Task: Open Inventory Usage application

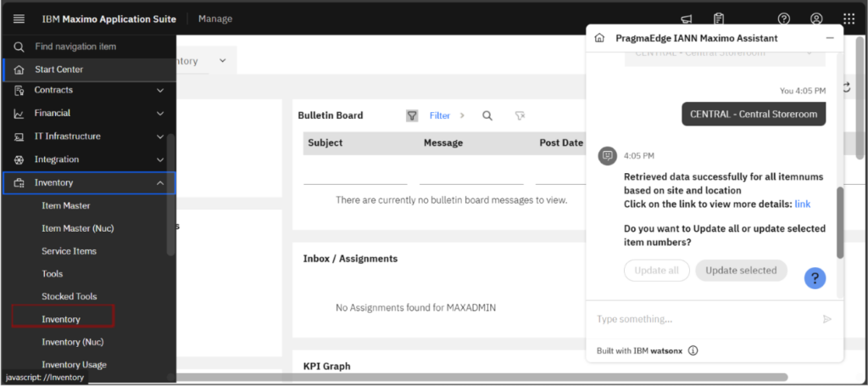Action: (75, 365)
